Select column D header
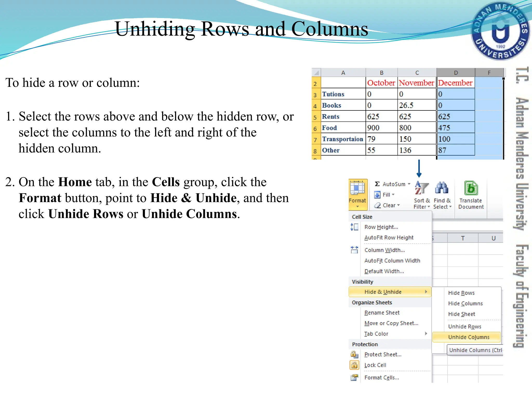Viewport: 532px width, 399px height. coord(456,72)
